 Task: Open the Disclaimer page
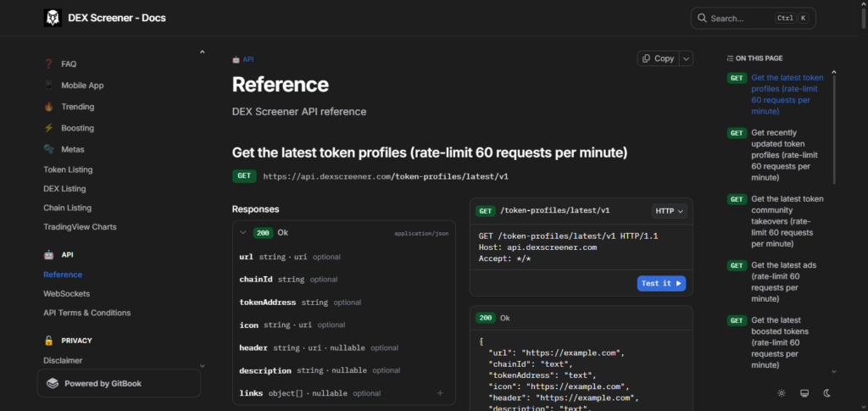[63, 360]
